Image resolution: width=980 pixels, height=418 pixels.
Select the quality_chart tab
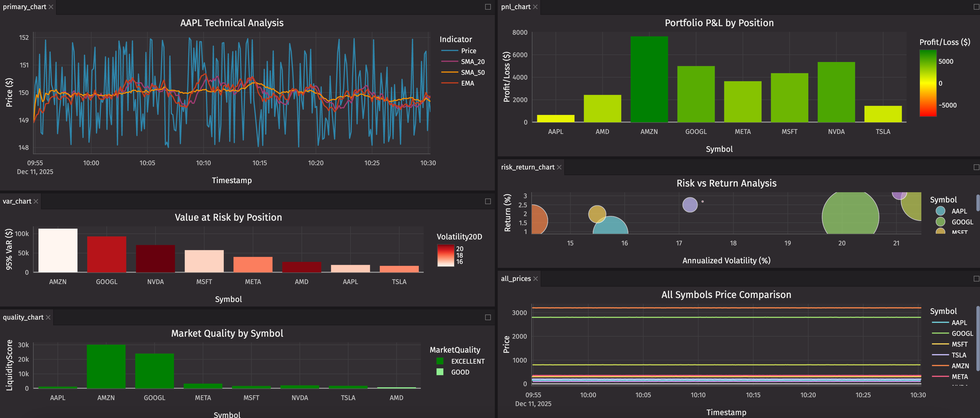point(23,317)
